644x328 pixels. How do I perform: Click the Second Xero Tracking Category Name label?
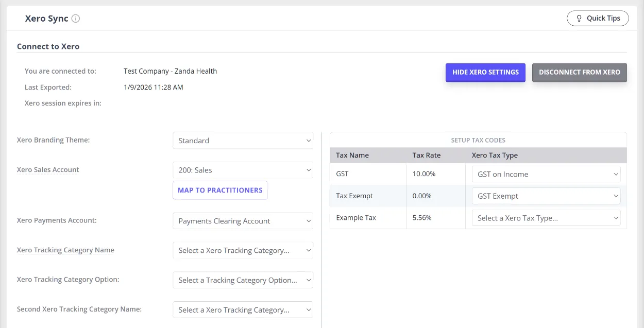click(79, 309)
